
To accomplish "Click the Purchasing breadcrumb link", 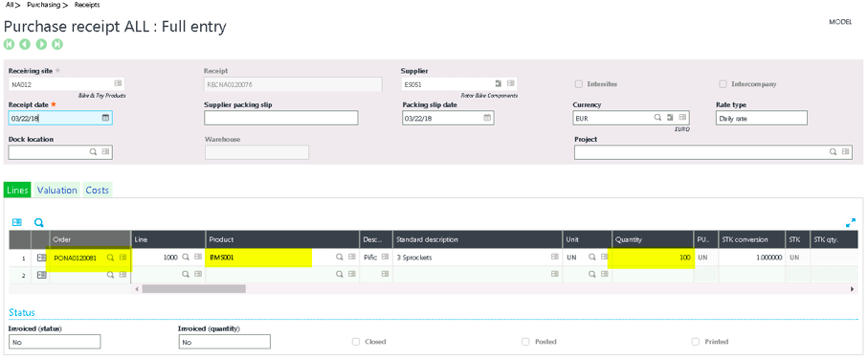I will [x=44, y=5].
